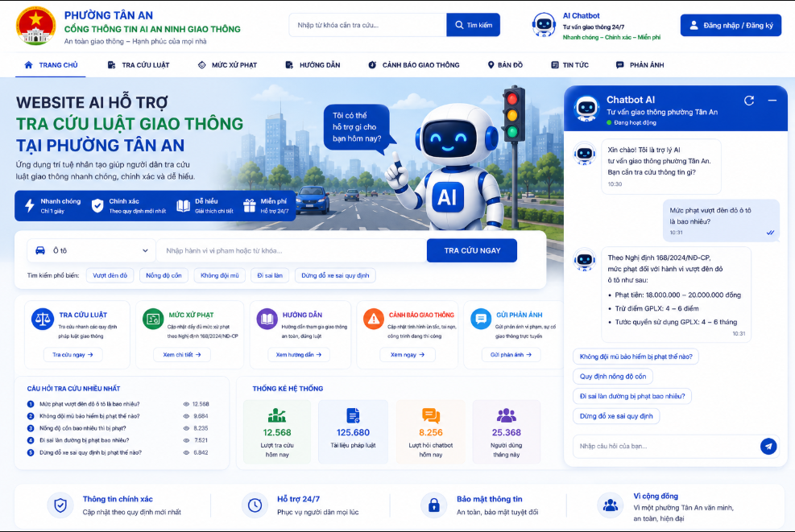
Task: Open question Mức phạt vượt đèn đỏ ô tô
Action: (89, 404)
